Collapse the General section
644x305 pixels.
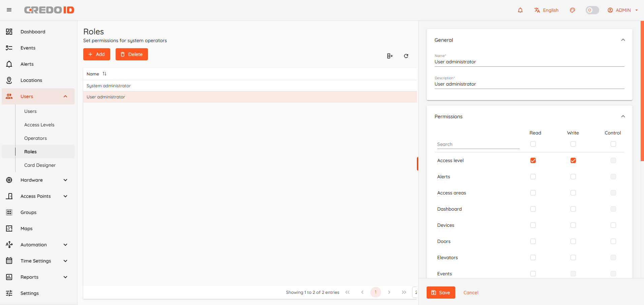coord(623,40)
